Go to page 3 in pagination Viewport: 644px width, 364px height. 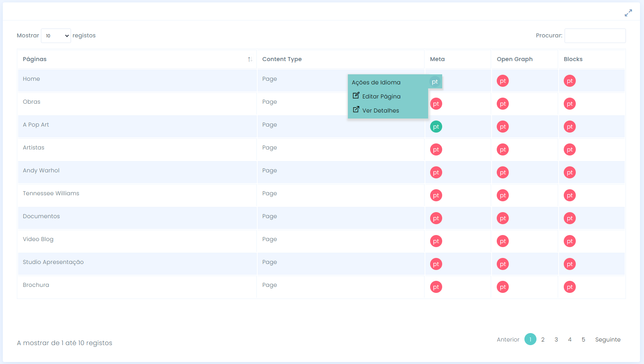tap(556, 339)
